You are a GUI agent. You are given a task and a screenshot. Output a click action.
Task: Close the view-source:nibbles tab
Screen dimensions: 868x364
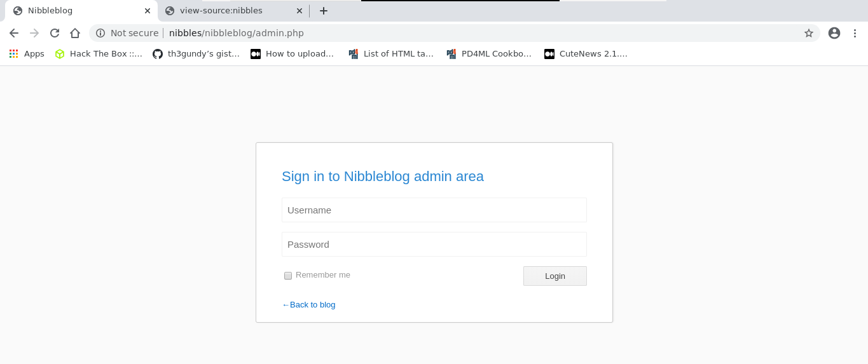point(300,11)
